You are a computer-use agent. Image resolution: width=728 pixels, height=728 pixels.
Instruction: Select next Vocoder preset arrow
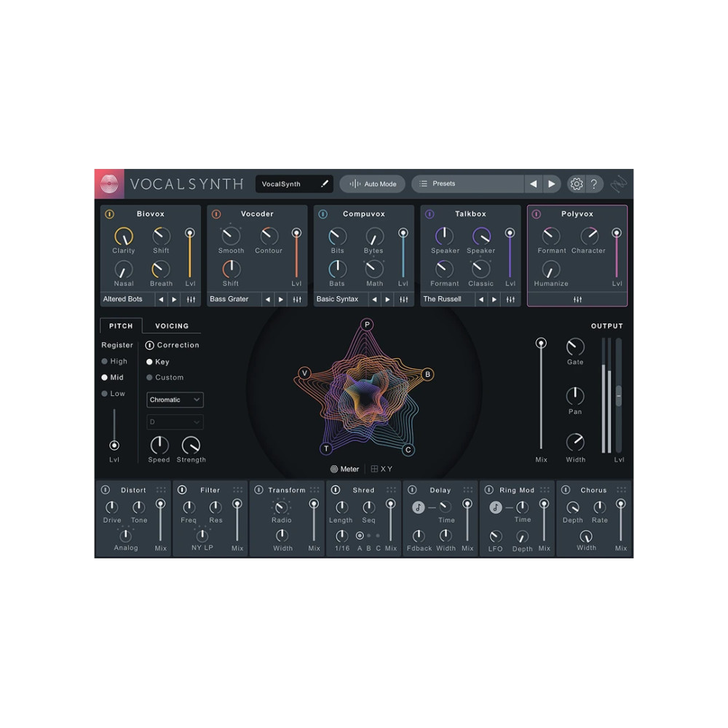pyautogui.click(x=281, y=299)
